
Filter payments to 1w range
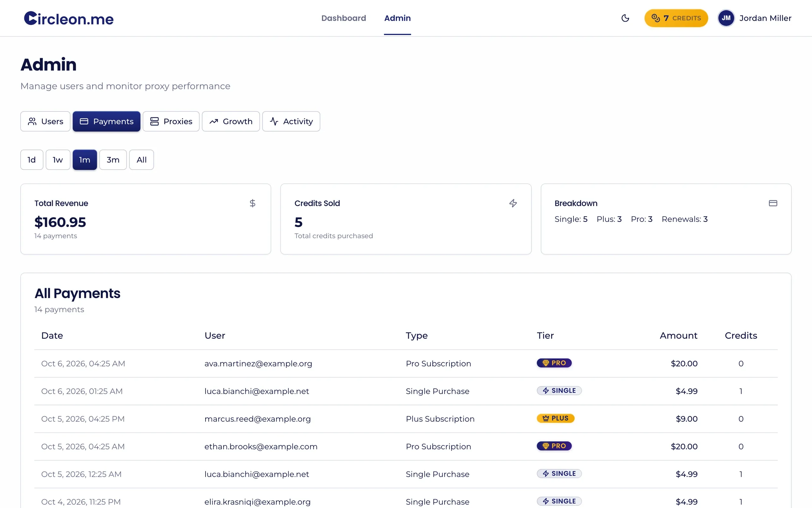(x=58, y=160)
